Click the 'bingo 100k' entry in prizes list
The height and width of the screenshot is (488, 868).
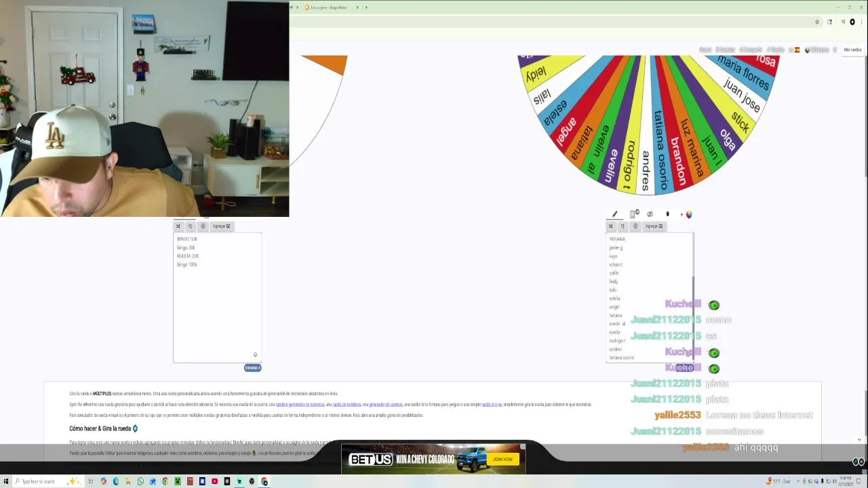[x=187, y=264]
